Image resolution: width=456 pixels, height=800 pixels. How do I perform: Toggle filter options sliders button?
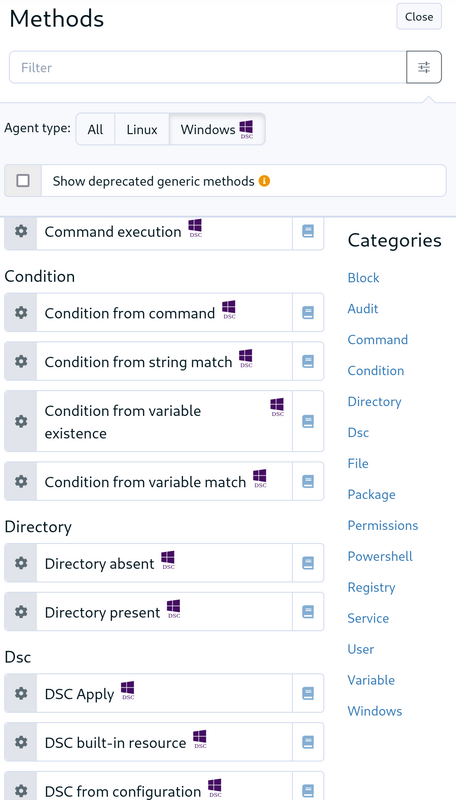click(x=424, y=67)
